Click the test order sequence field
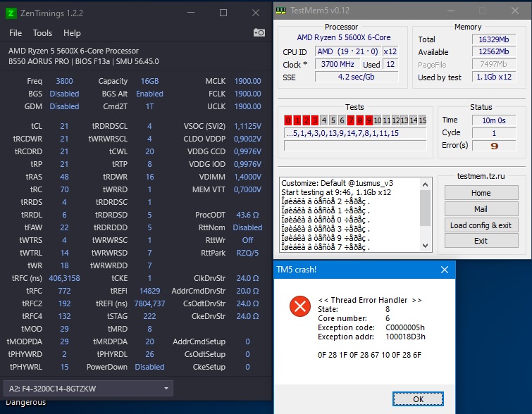The width and height of the screenshot is (532, 414). click(x=355, y=133)
